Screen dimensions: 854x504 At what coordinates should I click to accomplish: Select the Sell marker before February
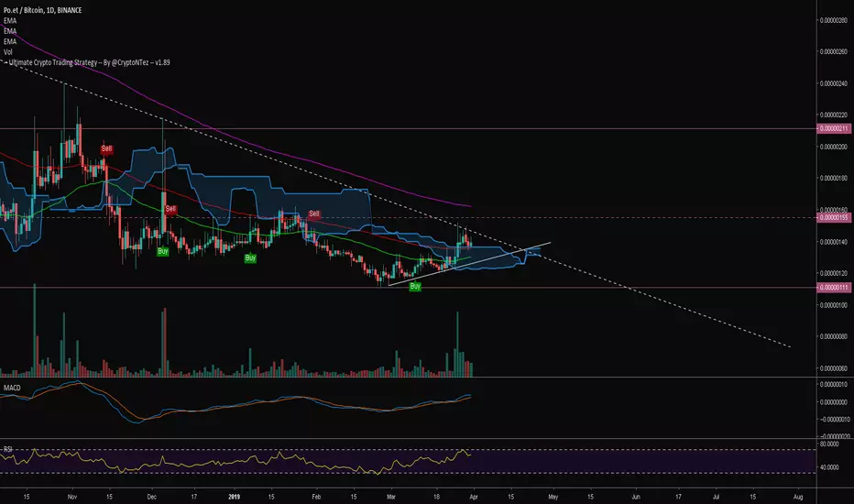point(314,214)
